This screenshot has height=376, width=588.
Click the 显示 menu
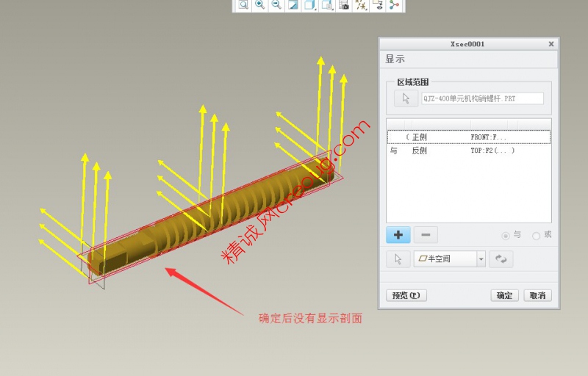tap(395, 59)
